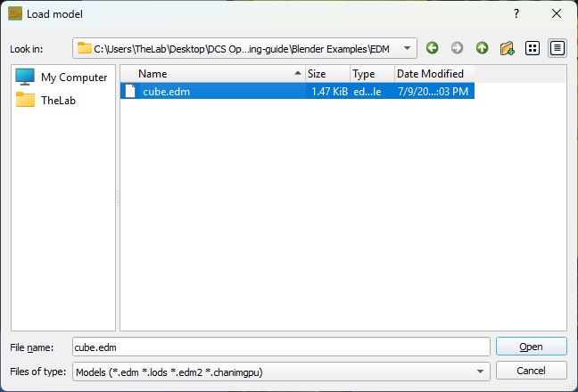The width and height of the screenshot is (578, 392).
Task: Click the File name input field
Action: pyautogui.click(x=281, y=347)
